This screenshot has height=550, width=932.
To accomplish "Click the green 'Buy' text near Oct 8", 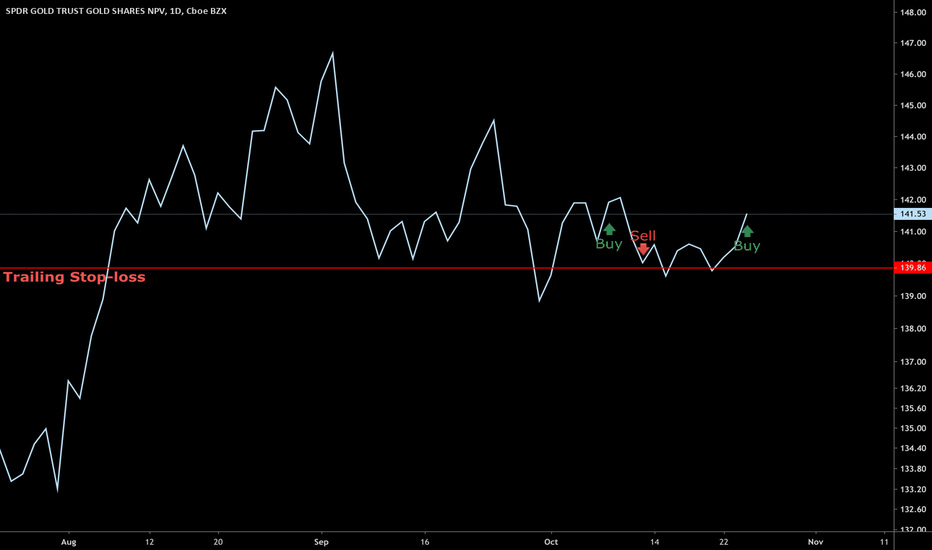I will click(x=609, y=244).
